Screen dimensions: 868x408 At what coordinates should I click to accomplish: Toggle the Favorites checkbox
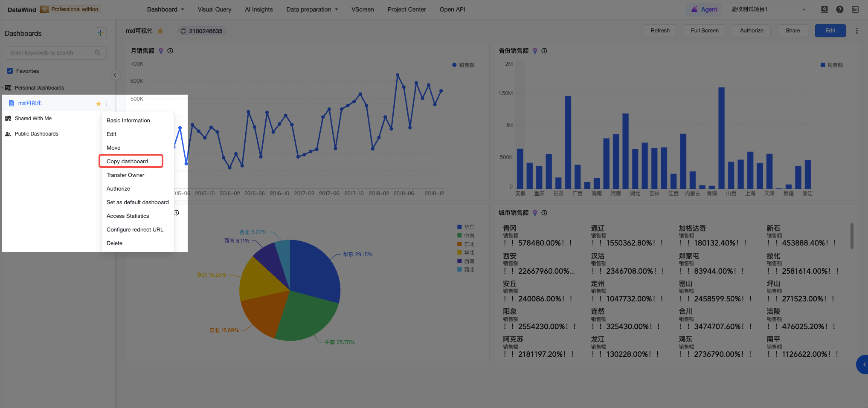coord(10,71)
